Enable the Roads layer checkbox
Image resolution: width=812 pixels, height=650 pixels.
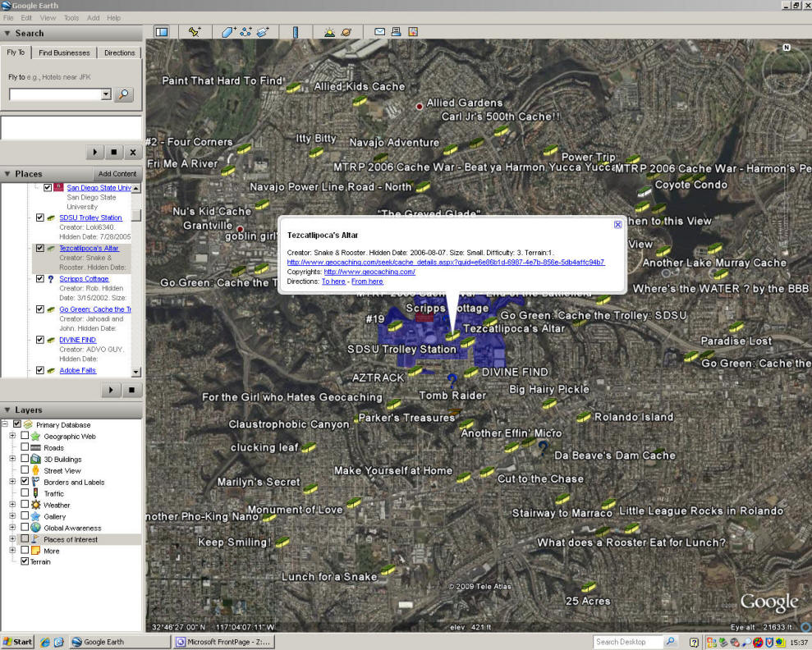tap(25, 447)
